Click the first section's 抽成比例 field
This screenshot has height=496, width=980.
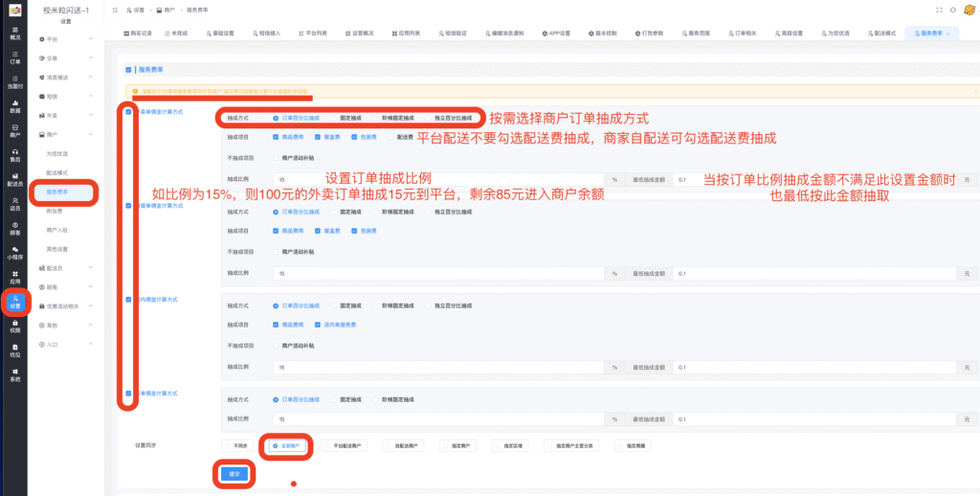click(x=438, y=179)
